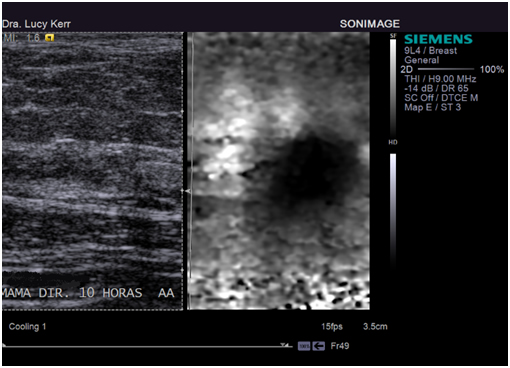Select the Map E / ST 3 setting
The width and height of the screenshot is (510, 368).
pyautogui.click(x=432, y=107)
